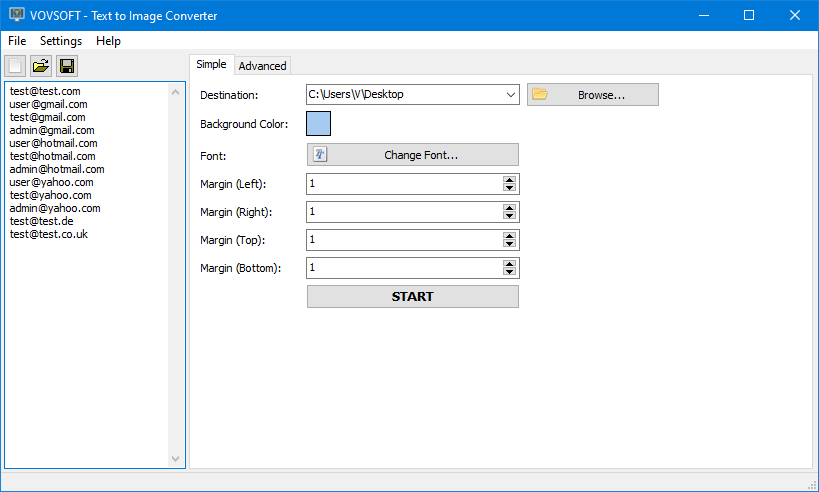Pick the Background Color swatch
819x492 pixels.
tap(318, 124)
